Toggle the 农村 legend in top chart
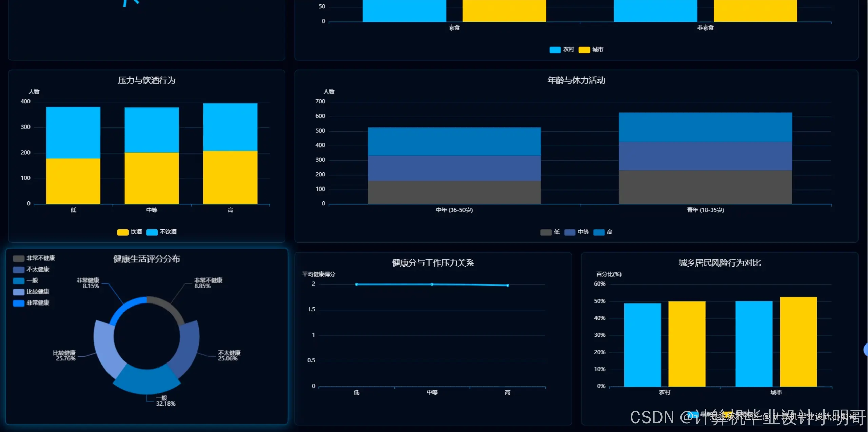 pos(555,50)
